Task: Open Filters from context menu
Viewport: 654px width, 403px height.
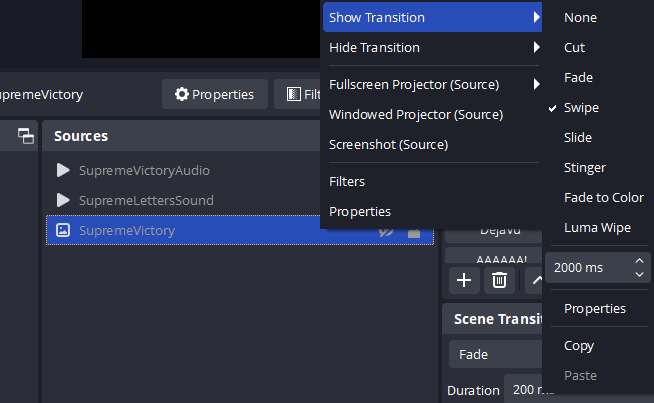Action: [x=432, y=182]
